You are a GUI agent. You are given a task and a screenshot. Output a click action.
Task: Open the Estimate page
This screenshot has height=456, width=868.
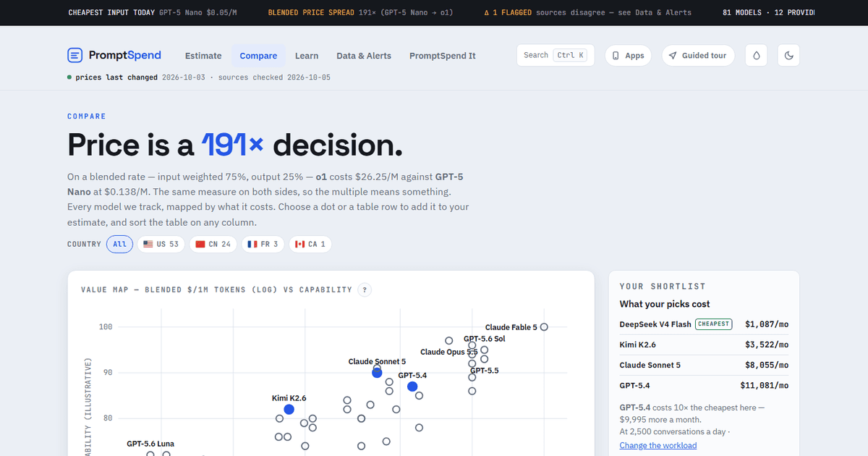point(203,56)
